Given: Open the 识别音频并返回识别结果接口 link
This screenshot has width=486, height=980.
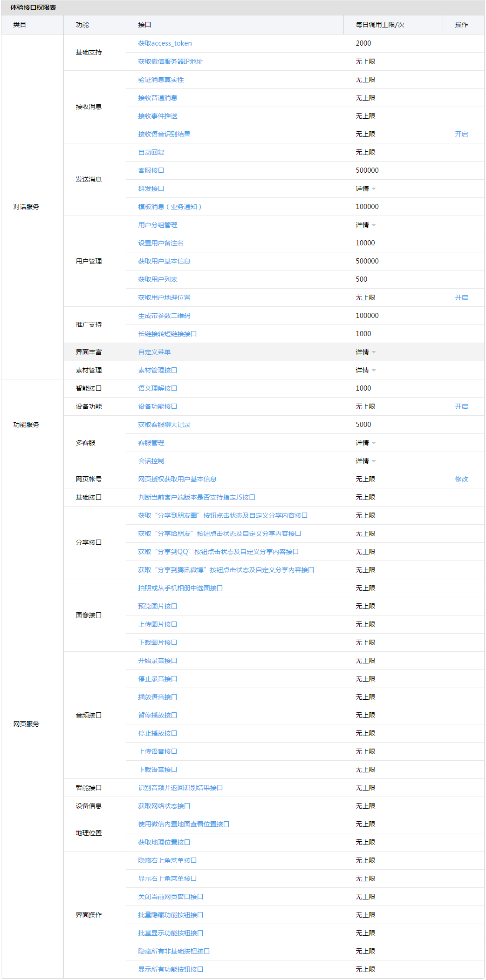Looking at the screenshot, I should [180, 788].
